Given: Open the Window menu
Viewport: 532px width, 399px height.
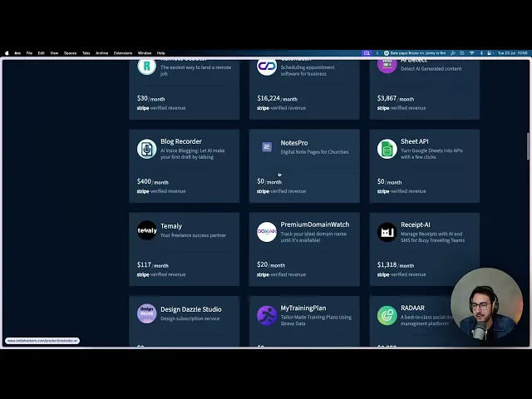Looking at the screenshot, I should pyautogui.click(x=145, y=53).
